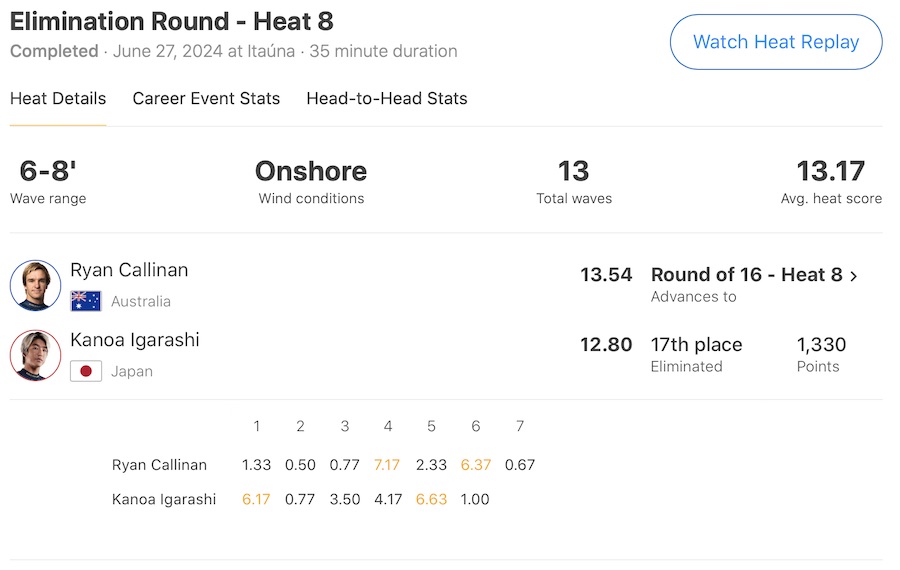The image size is (900, 570).
Task: Click Ryan Callinan's 13.54 heat total
Action: pos(606,275)
